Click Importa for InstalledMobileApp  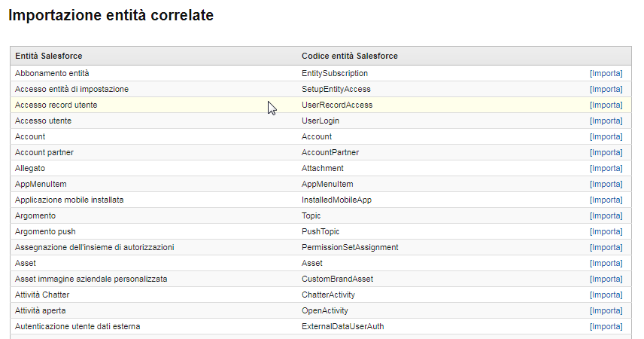[606, 200]
